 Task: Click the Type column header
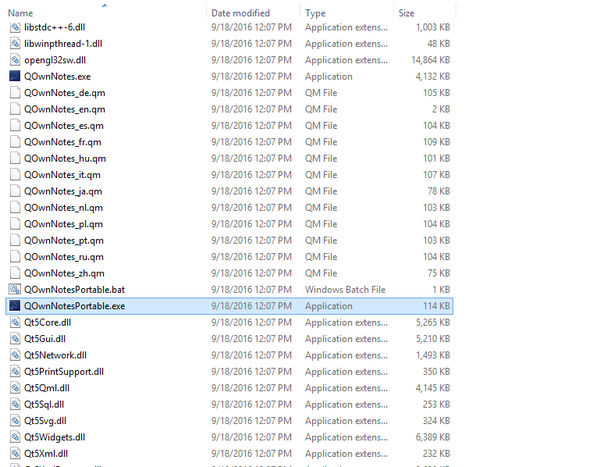pos(316,12)
